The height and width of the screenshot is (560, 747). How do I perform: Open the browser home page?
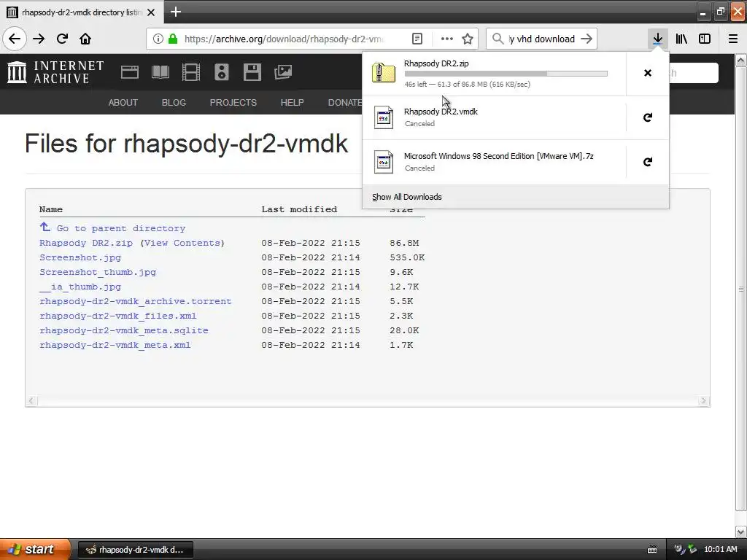[85, 39]
